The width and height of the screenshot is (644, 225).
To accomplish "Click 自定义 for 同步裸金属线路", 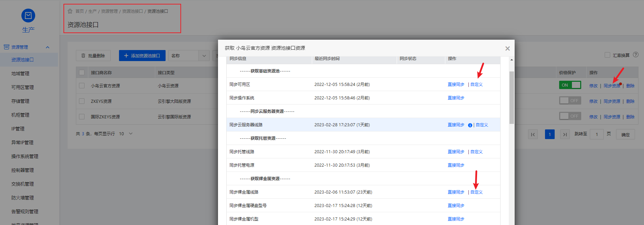I will (476, 192).
